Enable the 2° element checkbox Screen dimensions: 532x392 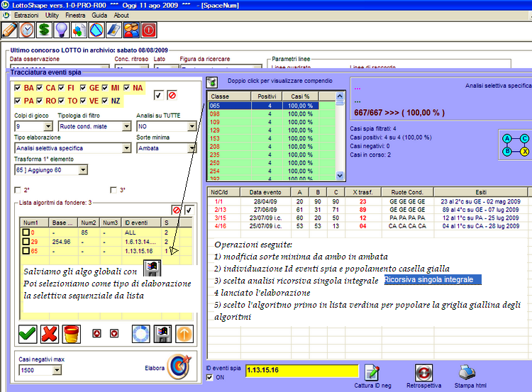coord(18,190)
